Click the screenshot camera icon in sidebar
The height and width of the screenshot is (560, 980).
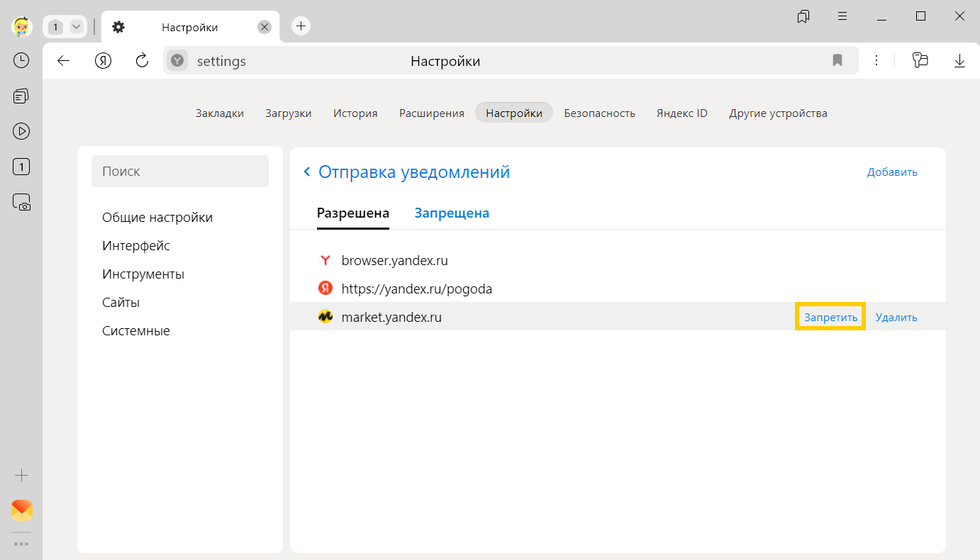(x=21, y=203)
